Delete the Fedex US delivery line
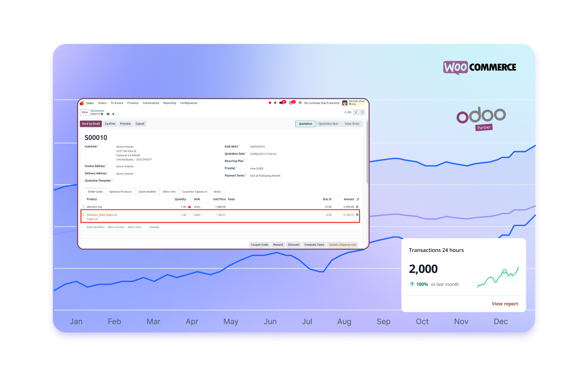 point(357,215)
